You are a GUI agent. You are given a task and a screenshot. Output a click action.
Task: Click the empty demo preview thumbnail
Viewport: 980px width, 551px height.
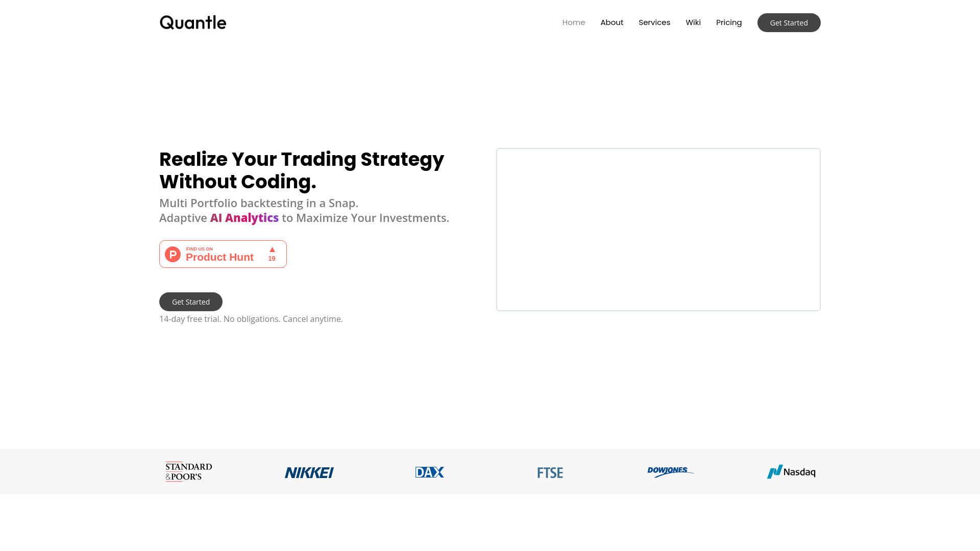click(658, 229)
